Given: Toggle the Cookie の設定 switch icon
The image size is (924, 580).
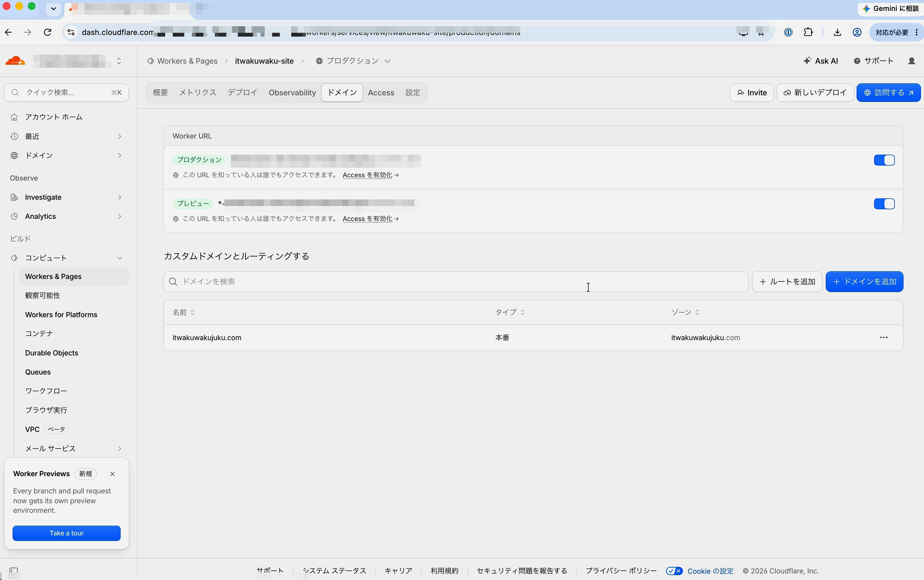Looking at the screenshot, I should click(x=674, y=571).
